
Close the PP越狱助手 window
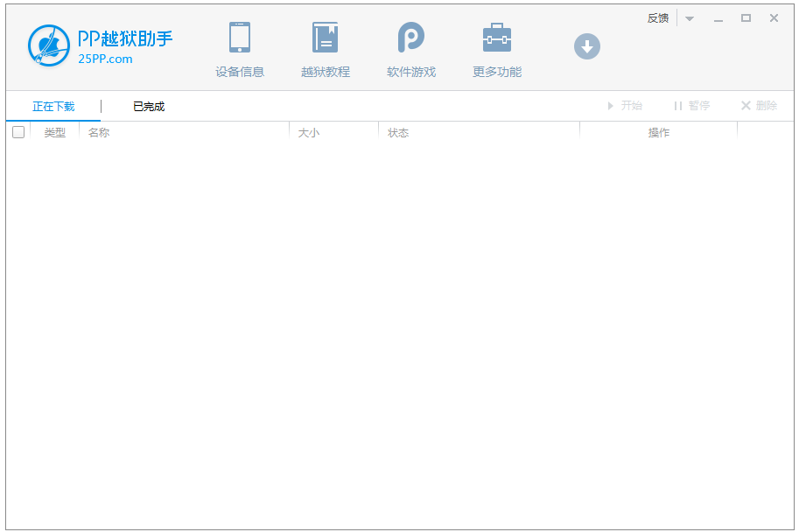[x=774, y=18]
